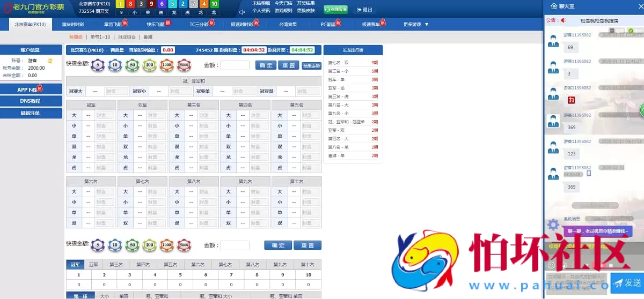The height and width of the screenshot is (299, 644).
Task: Click avatar of the user who sent 69
Action: coord(553,41)
